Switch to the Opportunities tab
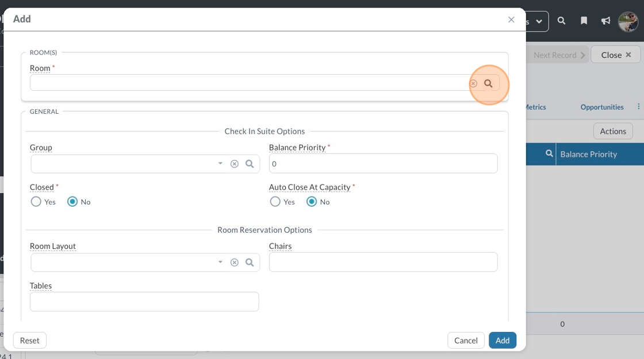Image resolution: width=644 pixels, height=359 pixels. click(x=601, y=107)
